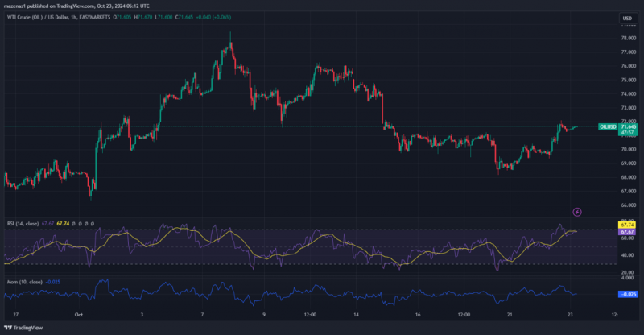Click the 75.000 price axis label
The height and width of the screenshot is (335, 644).
pyautogui.click(x=629, y=80)
